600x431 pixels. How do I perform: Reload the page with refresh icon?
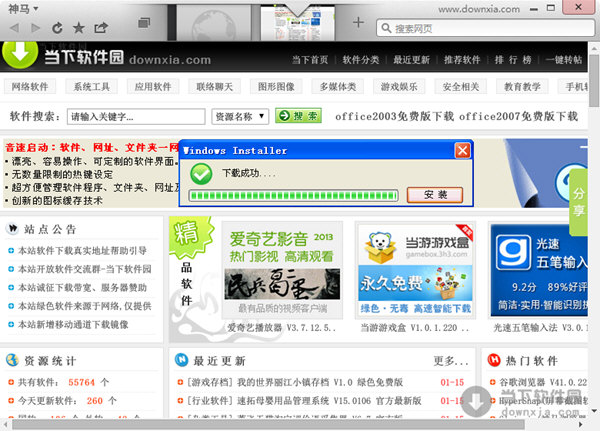pyautogui.click(x=57, y=28)
